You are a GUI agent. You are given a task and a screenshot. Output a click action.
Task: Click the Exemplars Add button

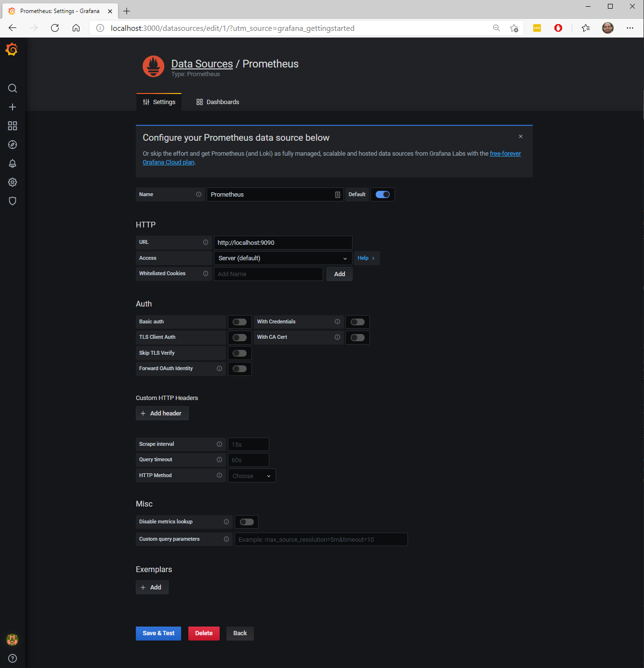(152, 588)
